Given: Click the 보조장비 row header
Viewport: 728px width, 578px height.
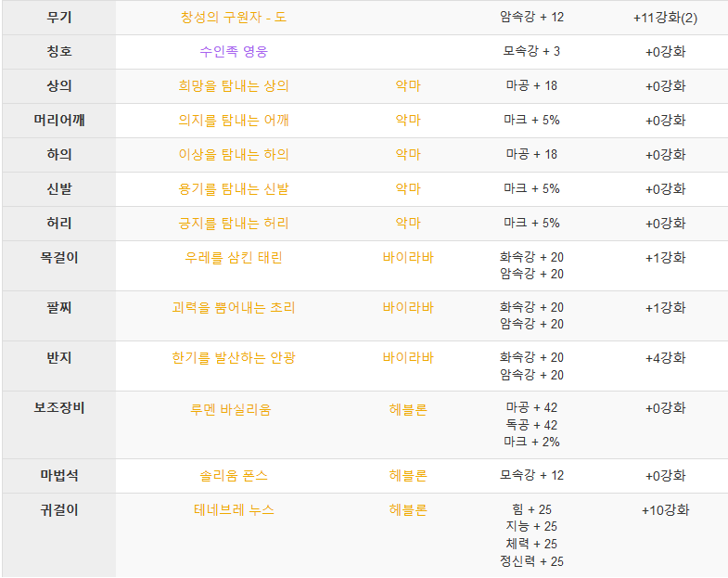Looking at the screenshot, I should coord(59,425).
